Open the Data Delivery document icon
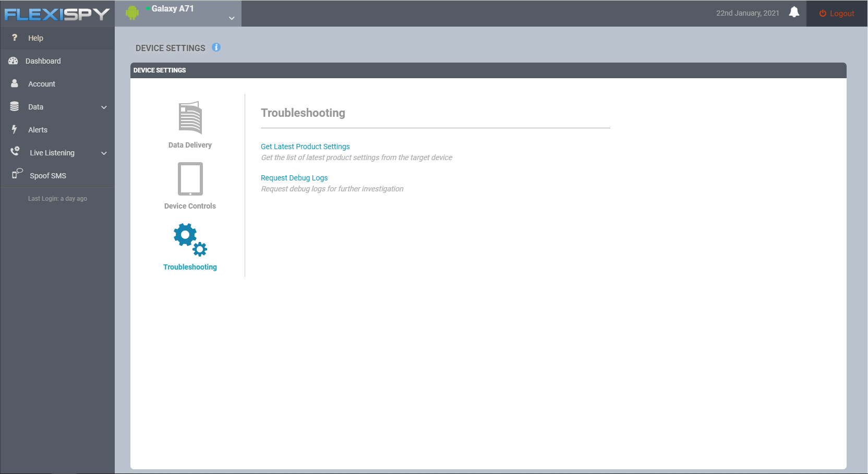 pos(190,118)
